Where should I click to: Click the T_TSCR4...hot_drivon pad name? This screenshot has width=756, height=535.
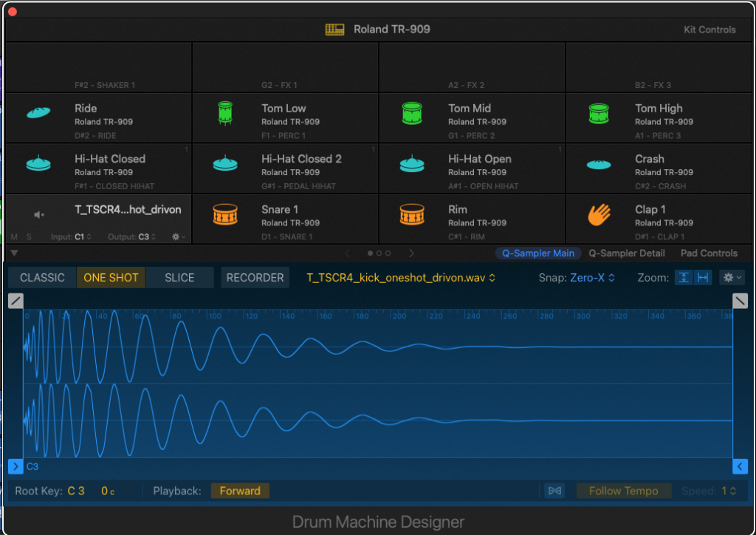point(128,209)
